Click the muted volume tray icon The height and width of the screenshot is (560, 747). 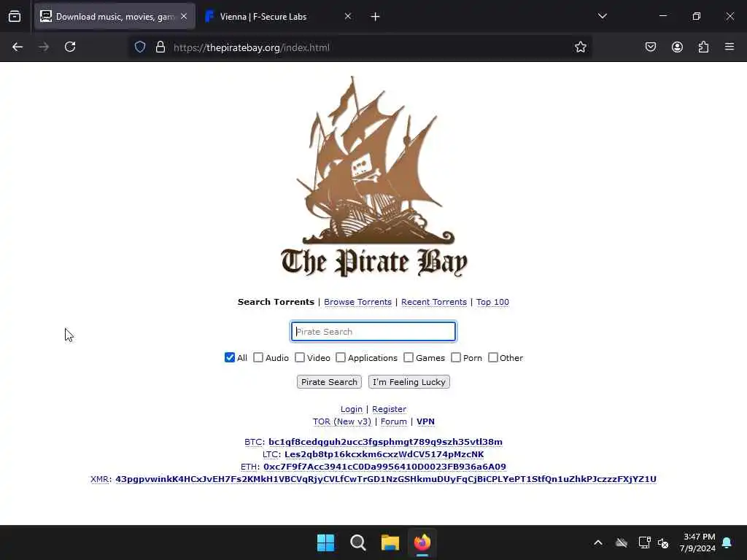coord(663,542)
